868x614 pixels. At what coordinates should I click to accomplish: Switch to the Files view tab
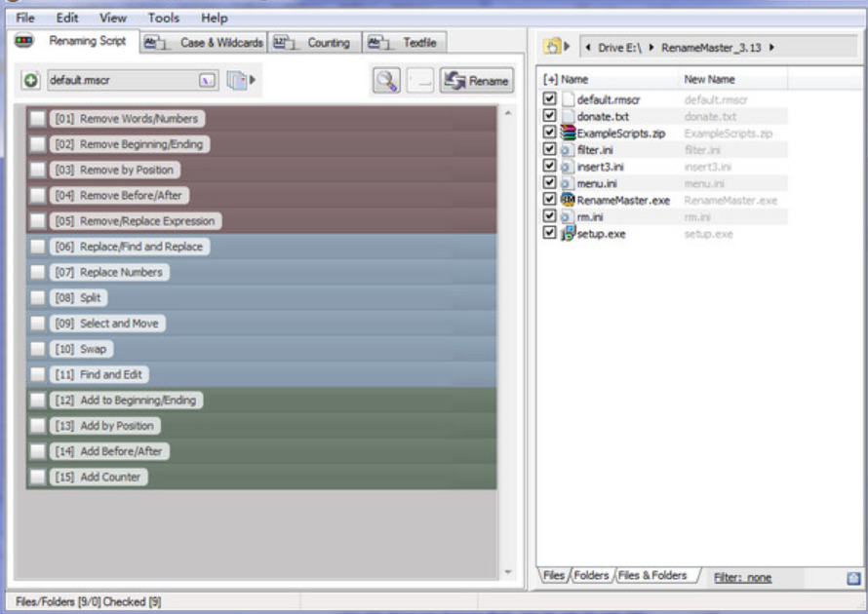(x=554, y=575)
